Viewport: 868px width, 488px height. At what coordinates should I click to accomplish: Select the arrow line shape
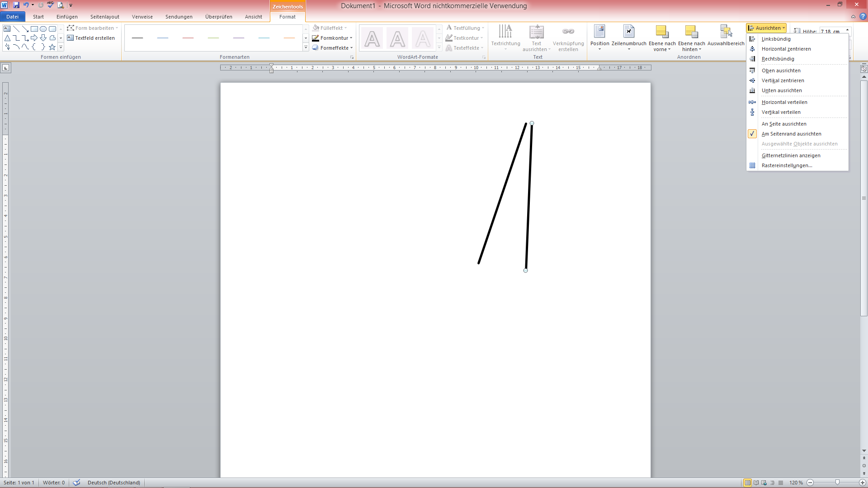pos(25,28)
